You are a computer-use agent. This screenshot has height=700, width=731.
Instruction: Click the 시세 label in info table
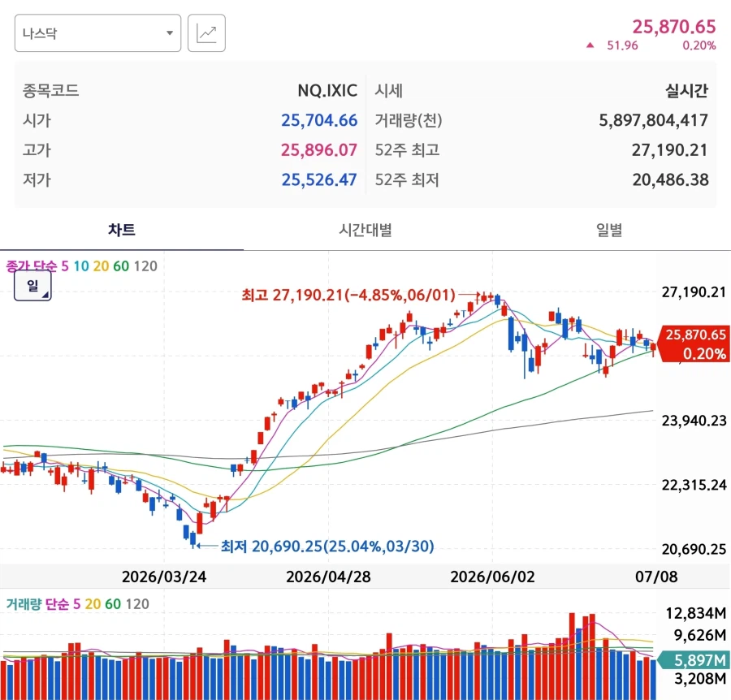click(x=389, y=90)
